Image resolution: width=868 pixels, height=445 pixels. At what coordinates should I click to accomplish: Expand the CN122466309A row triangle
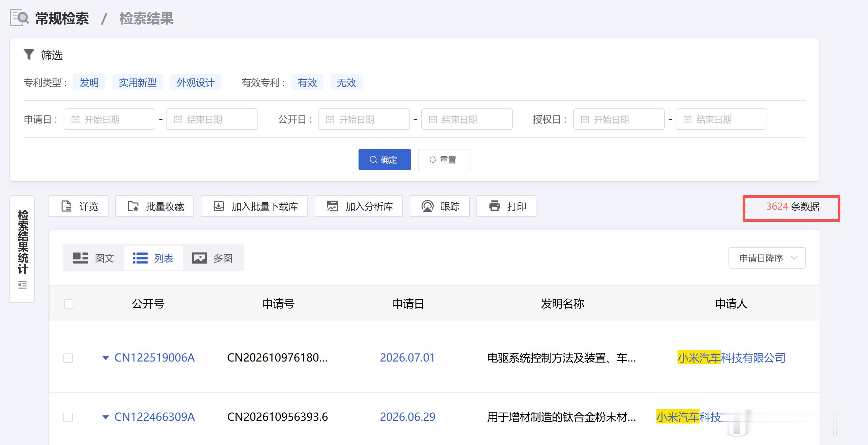pos(105,417)
